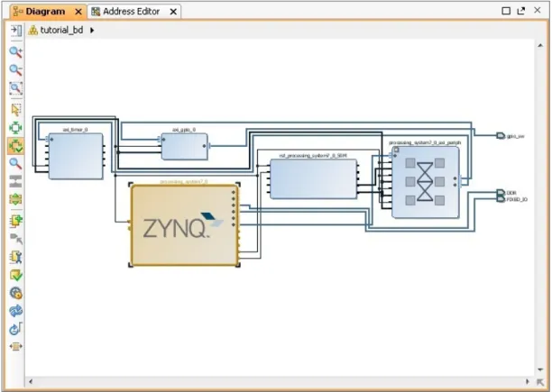The image size is (552, 392).
Task: Click the axi_timer_0 block name label
Action: coord(76,130)
